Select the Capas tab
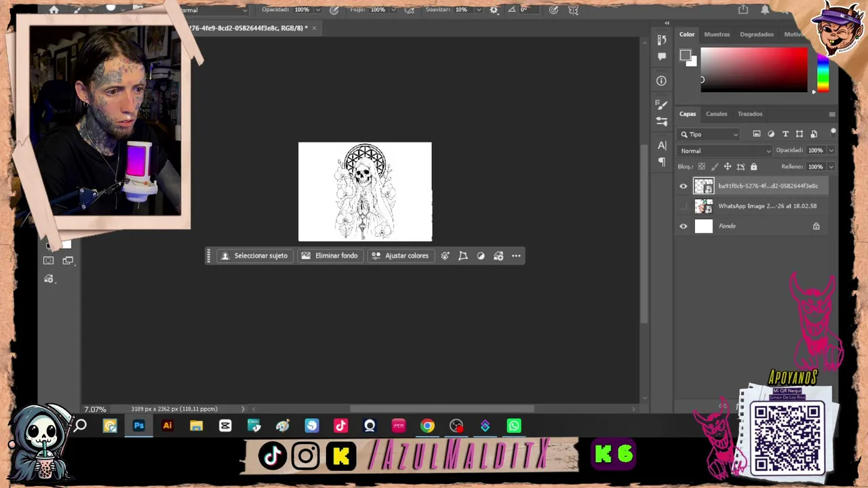Image resolution: width=868 pixels, height=488 pixels. click(x=688, y=114)
